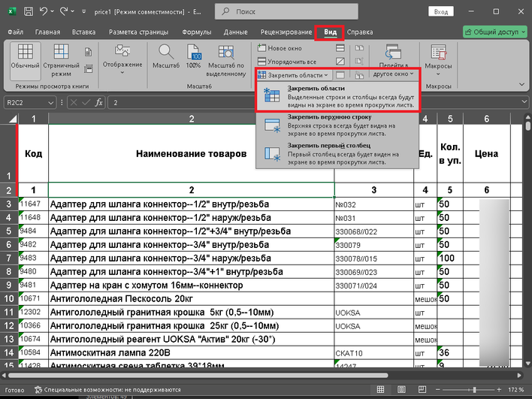Select row header 7
Image resolution: width=532 pixels, height=399 pixels.
point(9,258)
